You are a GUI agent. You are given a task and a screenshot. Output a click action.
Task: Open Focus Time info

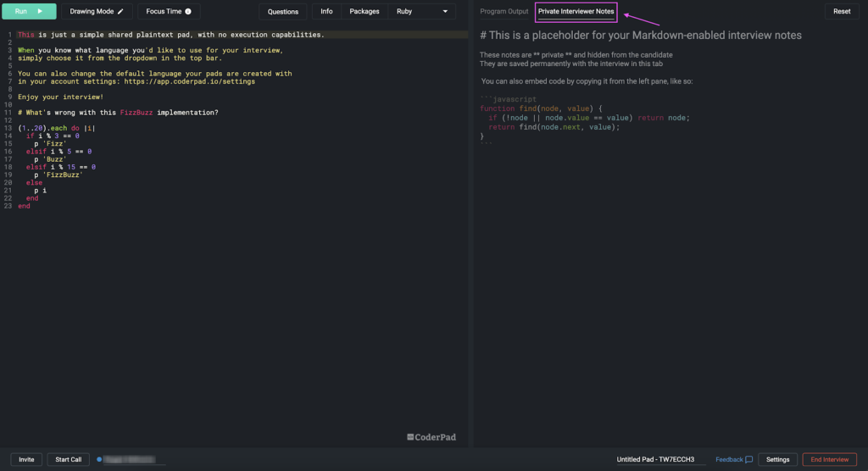169,11
